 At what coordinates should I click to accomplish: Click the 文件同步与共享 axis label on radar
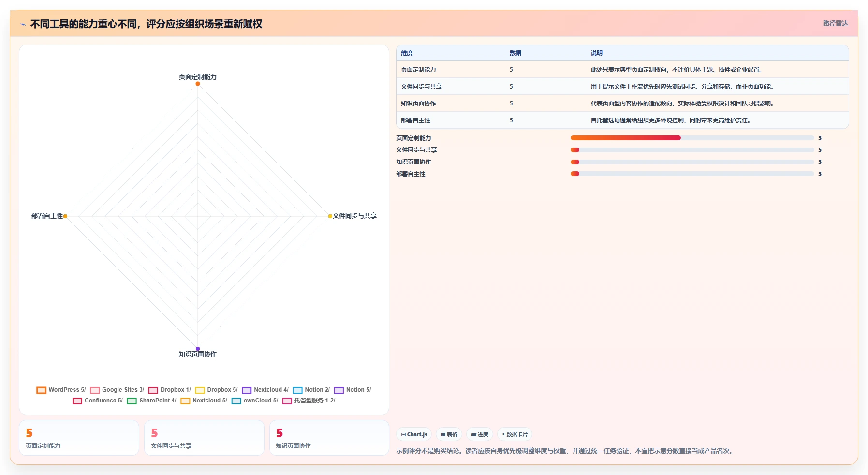point(354,216)
